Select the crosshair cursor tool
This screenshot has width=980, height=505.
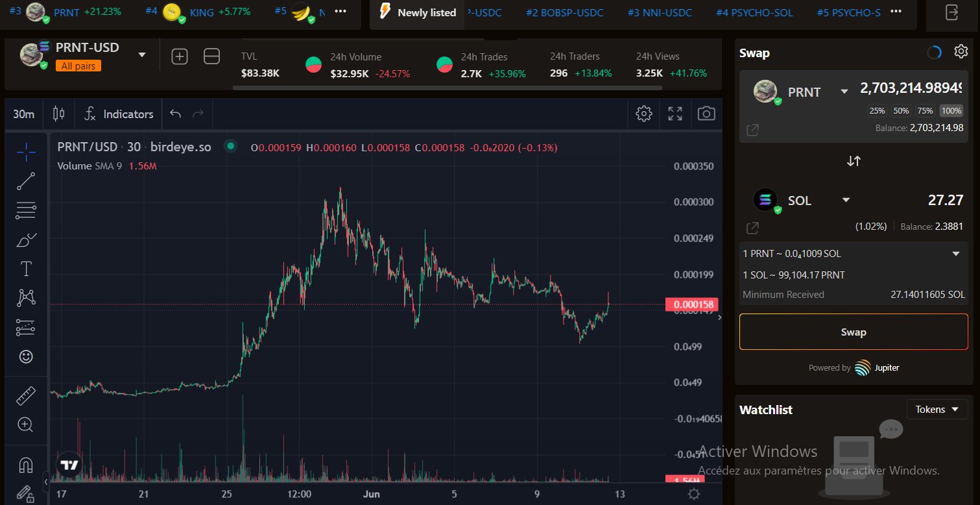26,153
